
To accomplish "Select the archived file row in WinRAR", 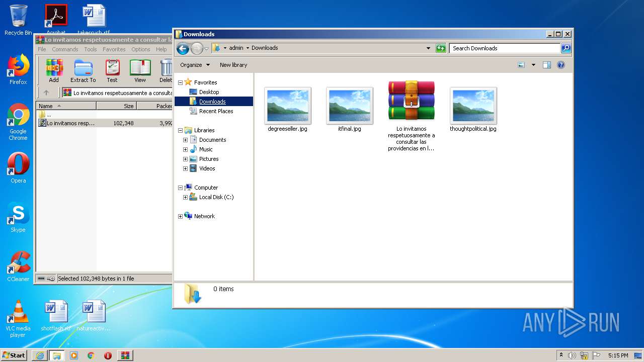I will pyautogui.click(x=104, y=123).
